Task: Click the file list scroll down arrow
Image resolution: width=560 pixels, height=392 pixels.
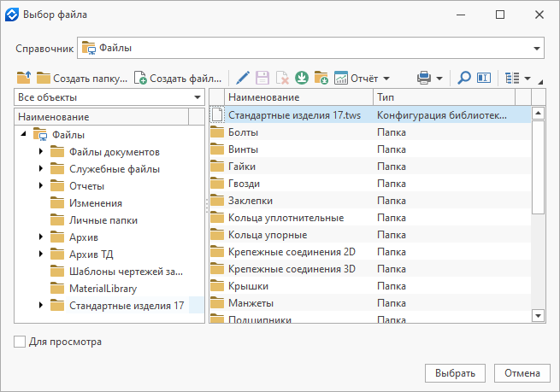Action: pyautogui.click(x=538, y=315)
